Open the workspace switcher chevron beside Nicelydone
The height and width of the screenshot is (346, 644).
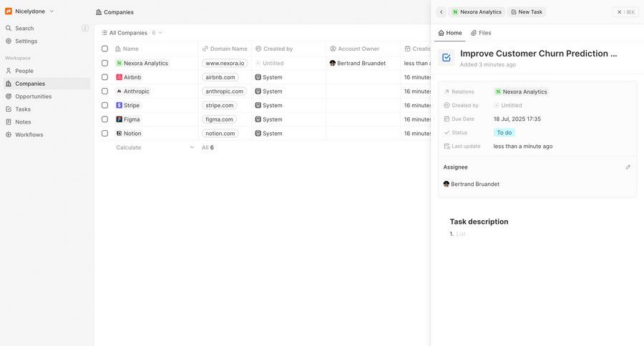52,11
